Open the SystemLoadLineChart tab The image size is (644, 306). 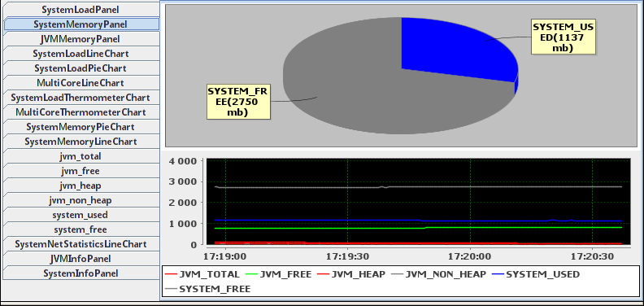click(81, 54)
